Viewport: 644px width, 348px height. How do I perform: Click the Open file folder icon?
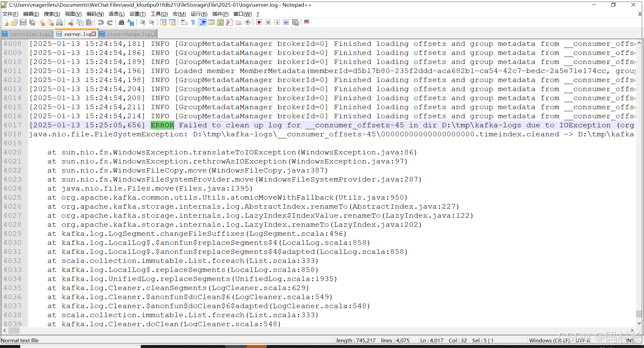point(14,22)
